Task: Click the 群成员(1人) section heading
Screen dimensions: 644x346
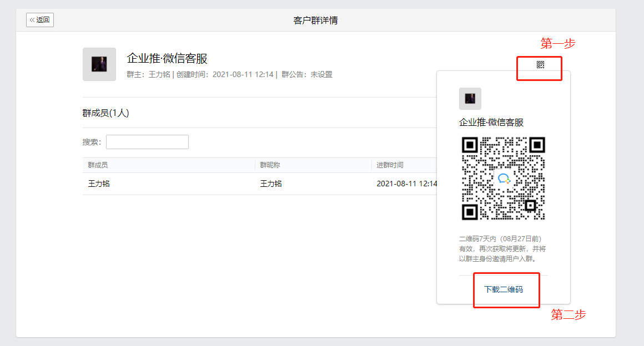Action: point(105,113)
